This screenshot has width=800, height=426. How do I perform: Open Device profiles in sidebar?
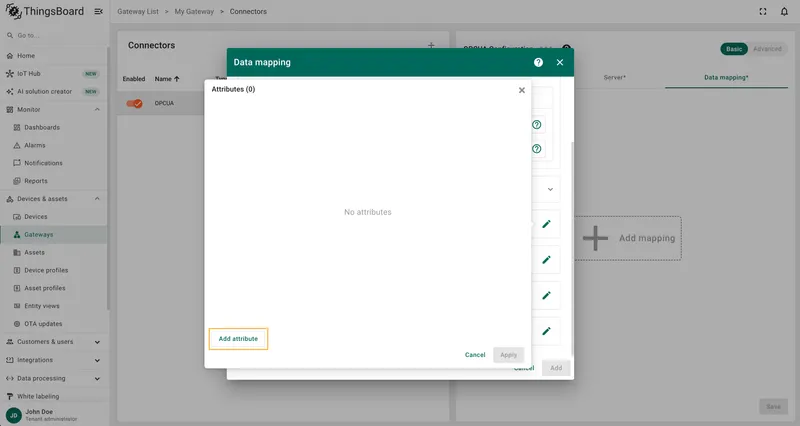54,270
